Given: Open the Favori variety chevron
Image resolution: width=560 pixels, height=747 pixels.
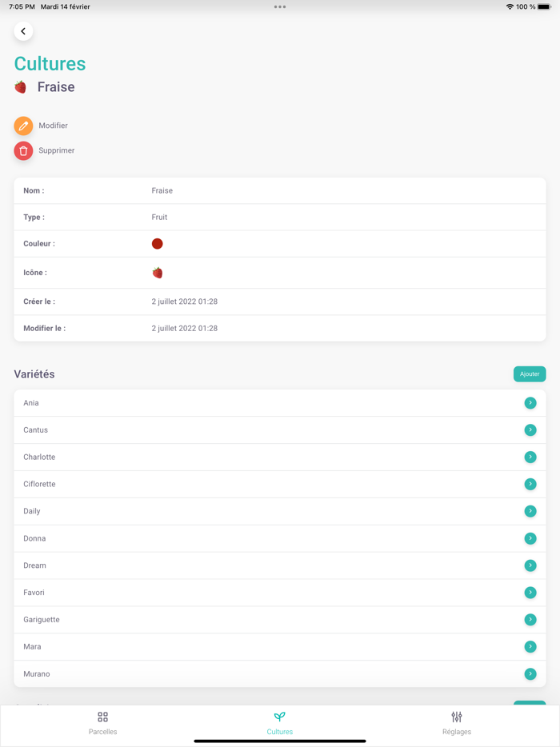Looking at the screenshot, I should coord(530,592).
